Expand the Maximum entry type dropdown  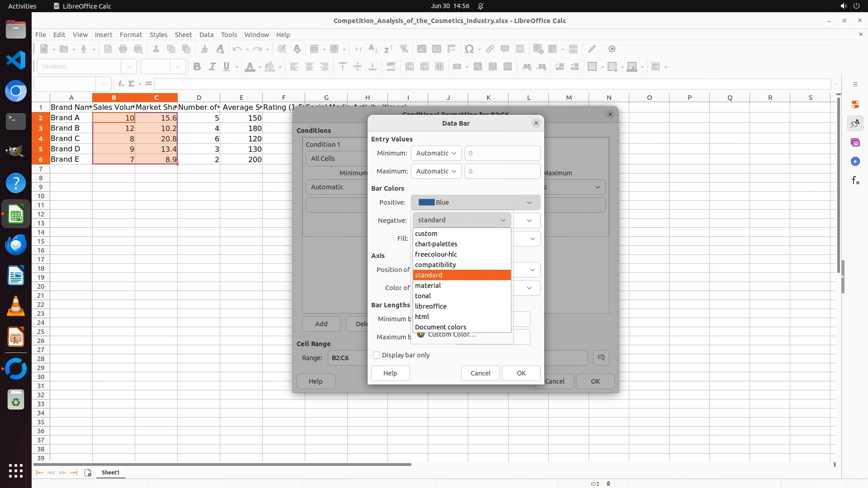[x=436, y=171]
